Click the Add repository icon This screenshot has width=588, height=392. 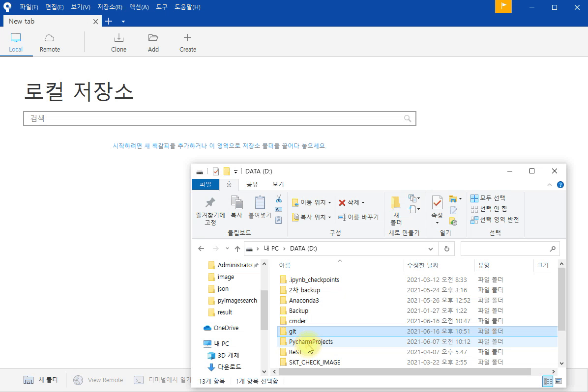click(x=153, y=42)
